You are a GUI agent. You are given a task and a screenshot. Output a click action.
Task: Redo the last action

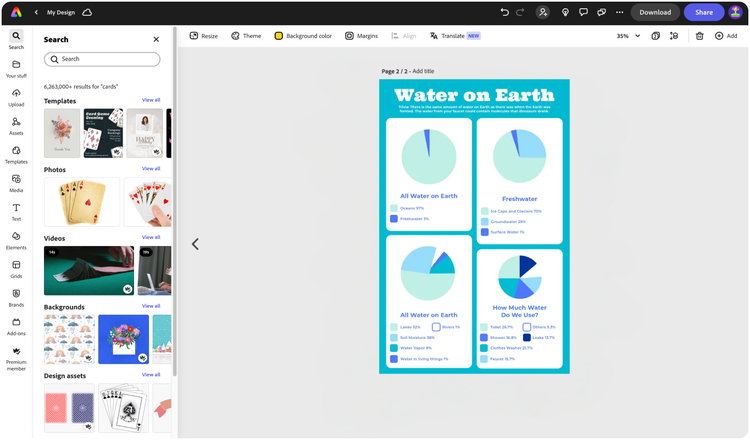tap(520, 12)
